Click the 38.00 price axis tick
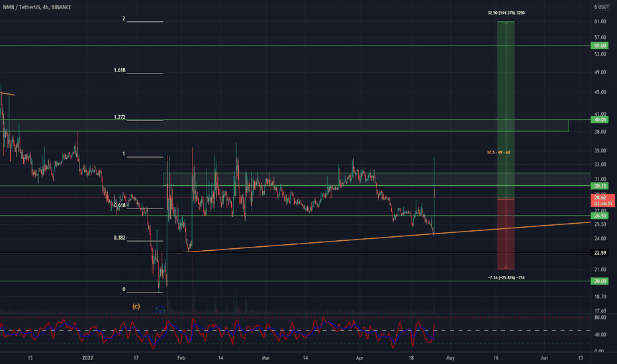 pos(600,132)
